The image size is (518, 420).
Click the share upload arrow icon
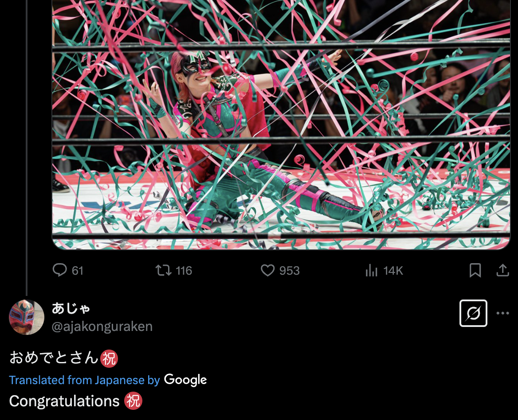point(502,270)
